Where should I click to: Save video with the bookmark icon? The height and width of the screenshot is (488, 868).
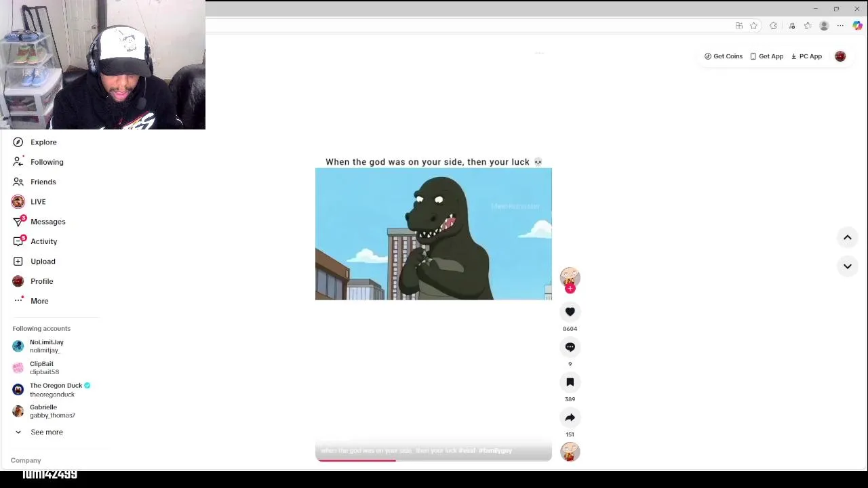[570, 382]
